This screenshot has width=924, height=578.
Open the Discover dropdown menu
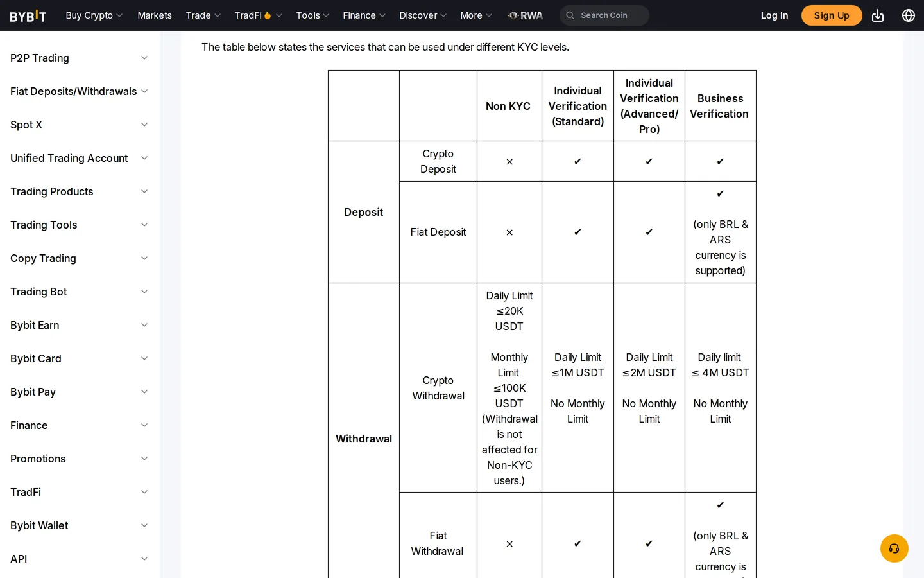[423, 15]
